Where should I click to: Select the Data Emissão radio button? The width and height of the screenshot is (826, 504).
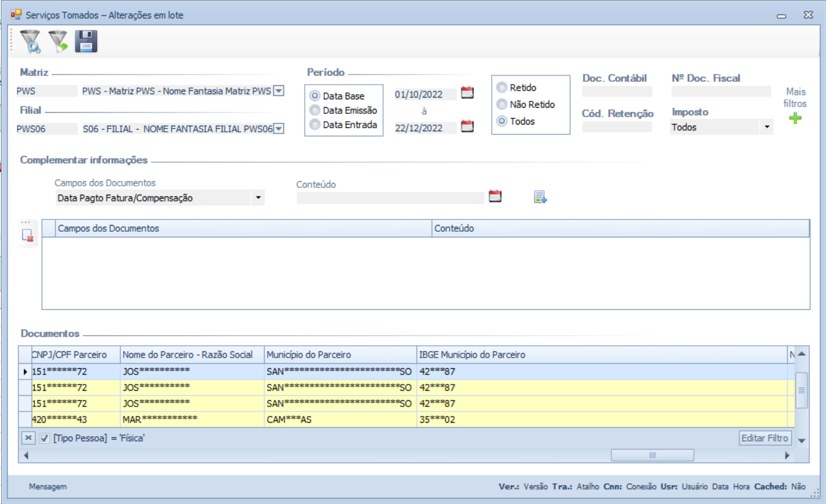pos(315,111)
